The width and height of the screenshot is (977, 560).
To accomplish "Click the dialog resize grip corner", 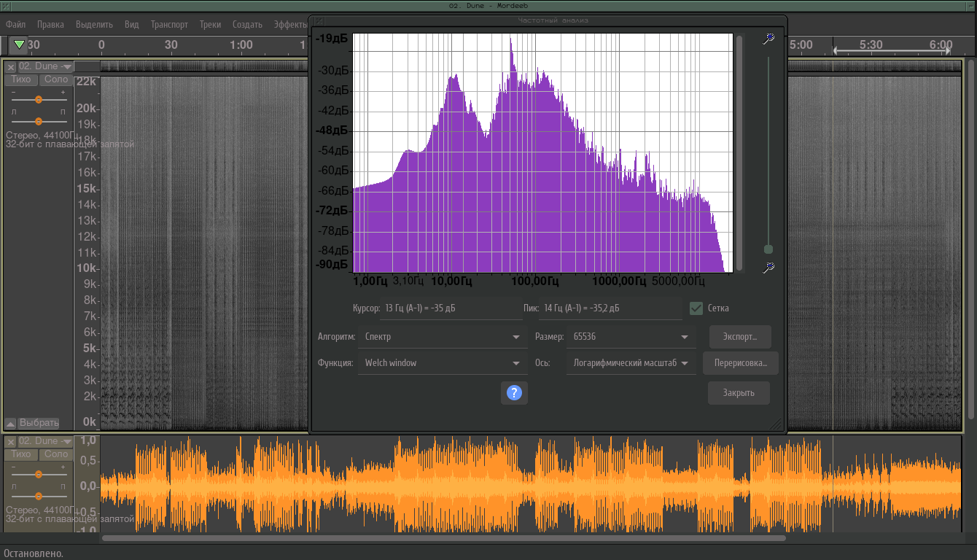I will pyautogui.click(x=776, y=423).
